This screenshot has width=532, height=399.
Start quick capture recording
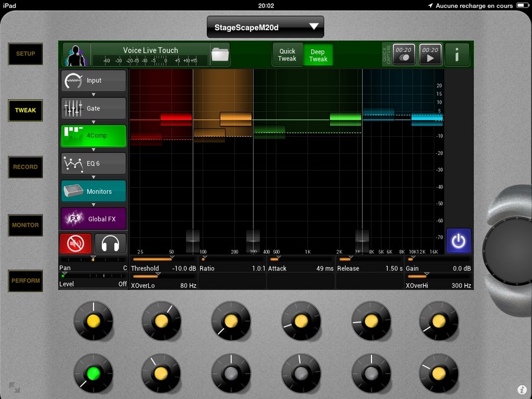(x=404, y=54)
